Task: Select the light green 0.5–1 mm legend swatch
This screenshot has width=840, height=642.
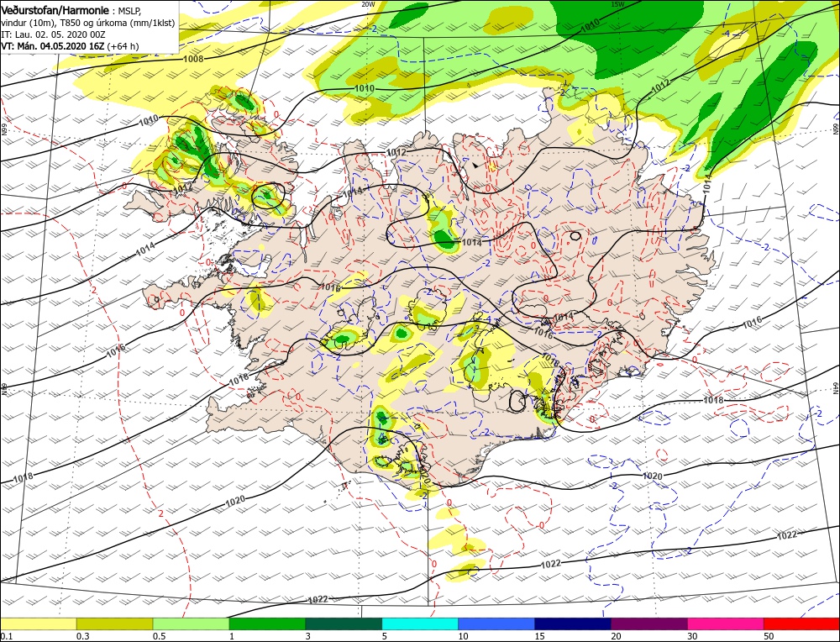Action: [x=192, y=624]
